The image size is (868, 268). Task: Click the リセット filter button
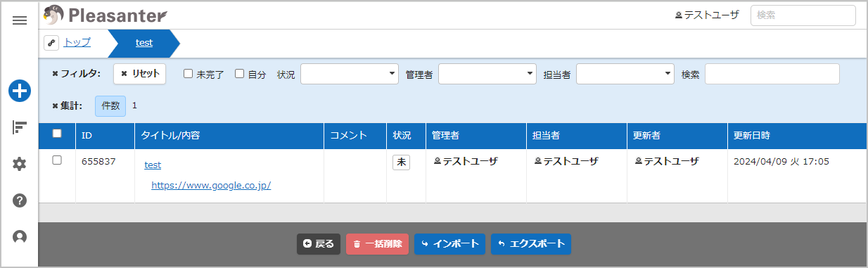(139, 73)
